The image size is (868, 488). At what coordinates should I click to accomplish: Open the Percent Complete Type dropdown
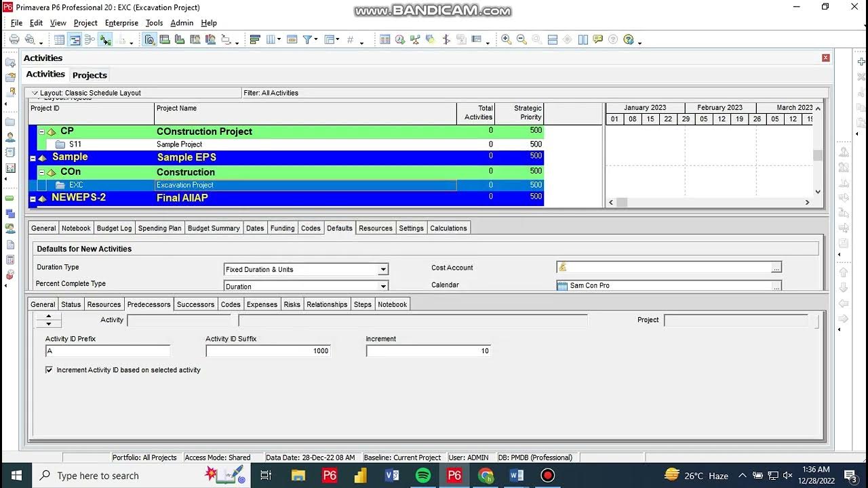pos(383,287)
